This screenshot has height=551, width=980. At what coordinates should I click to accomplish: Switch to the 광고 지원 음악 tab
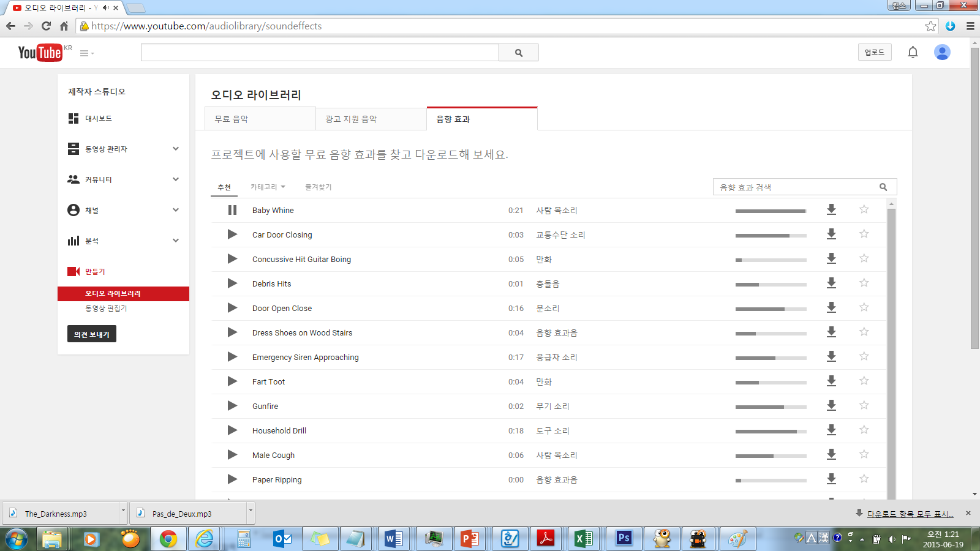371,119
